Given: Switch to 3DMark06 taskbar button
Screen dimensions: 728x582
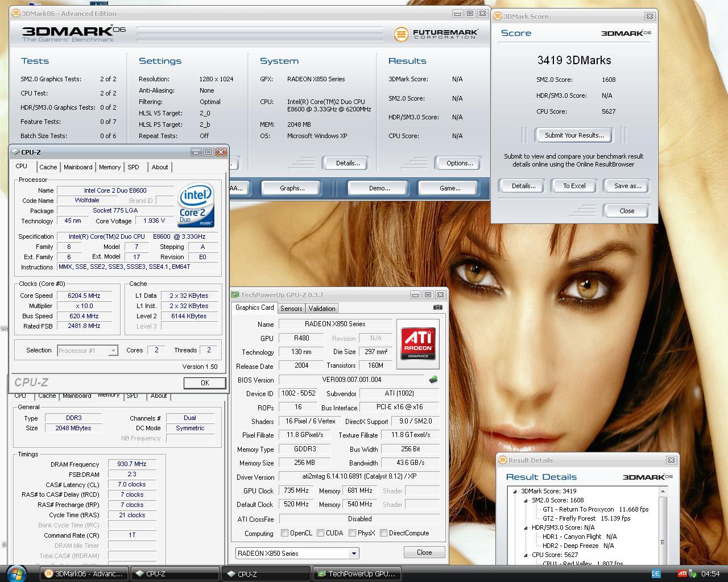Looking at the screenshot, I should (84, 574).
